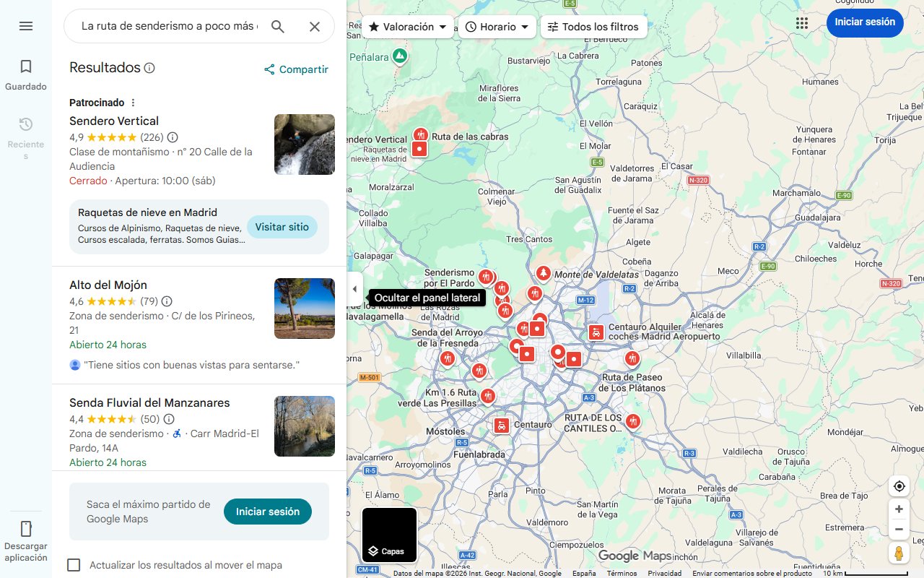
Task: Open the Horario filter dropdown
Action: point(497,26)
